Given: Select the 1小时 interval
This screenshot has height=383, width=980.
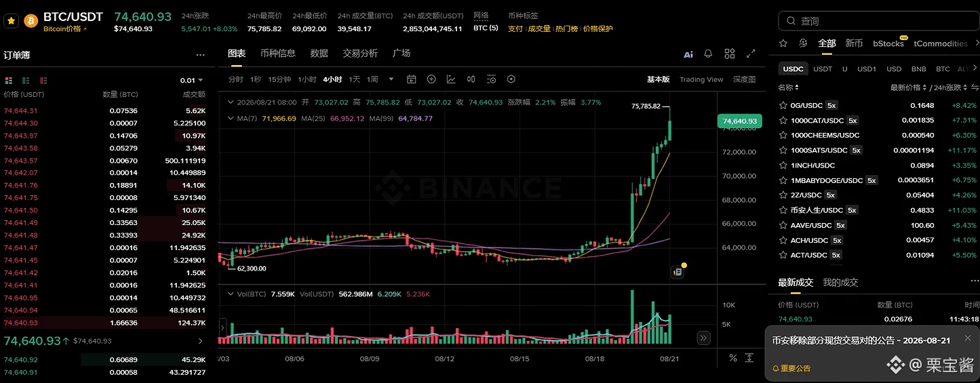Looking at the screenshot, I should pos(307,79).
